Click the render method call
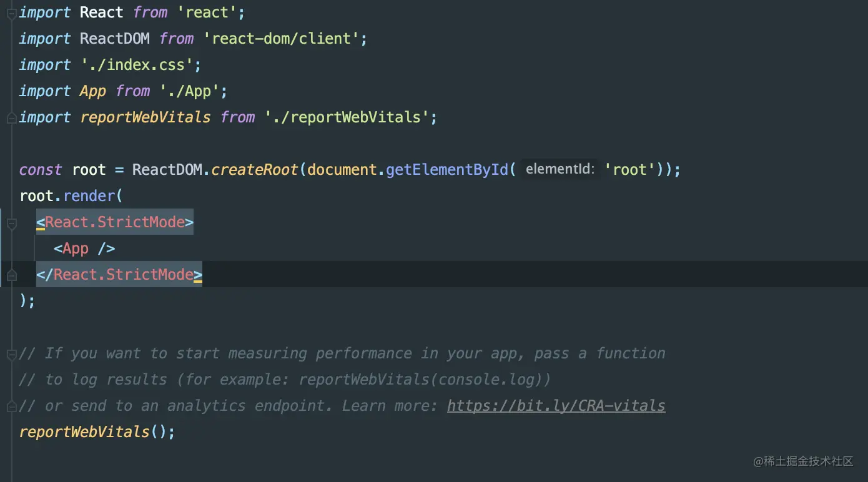 89,196
